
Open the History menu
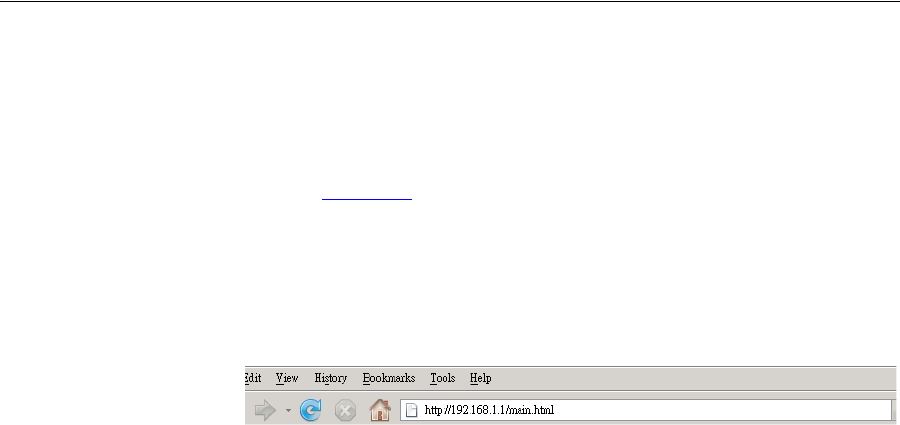point(331,378)
